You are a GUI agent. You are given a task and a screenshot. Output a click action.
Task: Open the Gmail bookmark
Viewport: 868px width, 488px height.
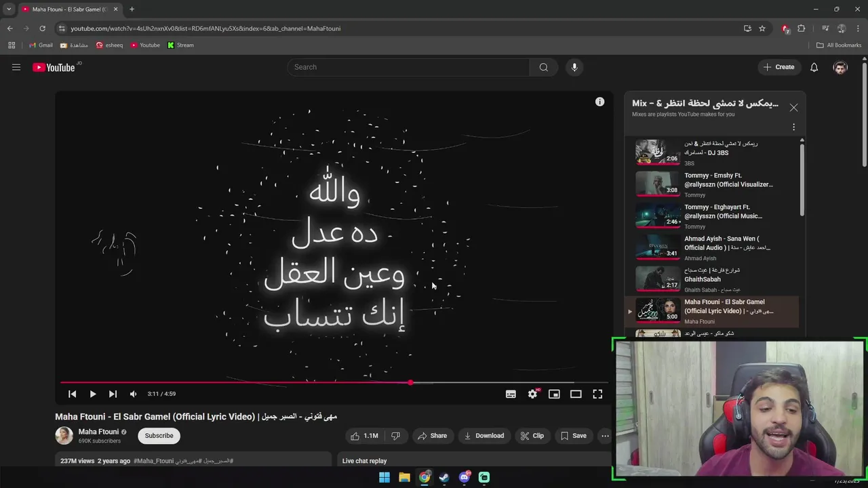(x=41, y=45)
